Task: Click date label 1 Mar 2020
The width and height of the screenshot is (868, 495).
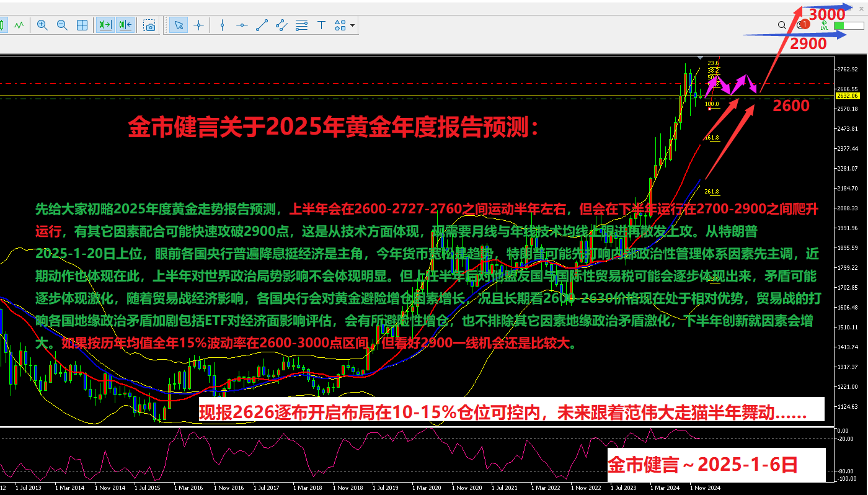Action: pyautogui.click(x=426, y=488)
